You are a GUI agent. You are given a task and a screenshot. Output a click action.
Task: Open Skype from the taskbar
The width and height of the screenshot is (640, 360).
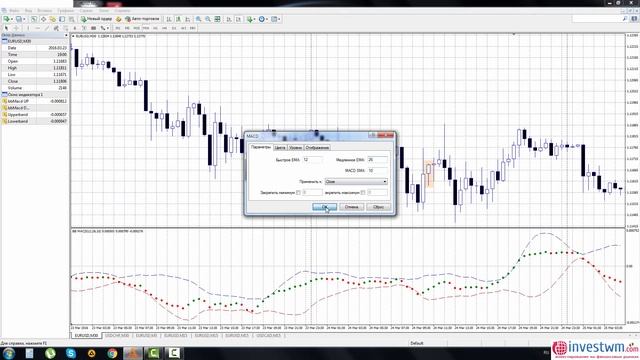[71, 353]
